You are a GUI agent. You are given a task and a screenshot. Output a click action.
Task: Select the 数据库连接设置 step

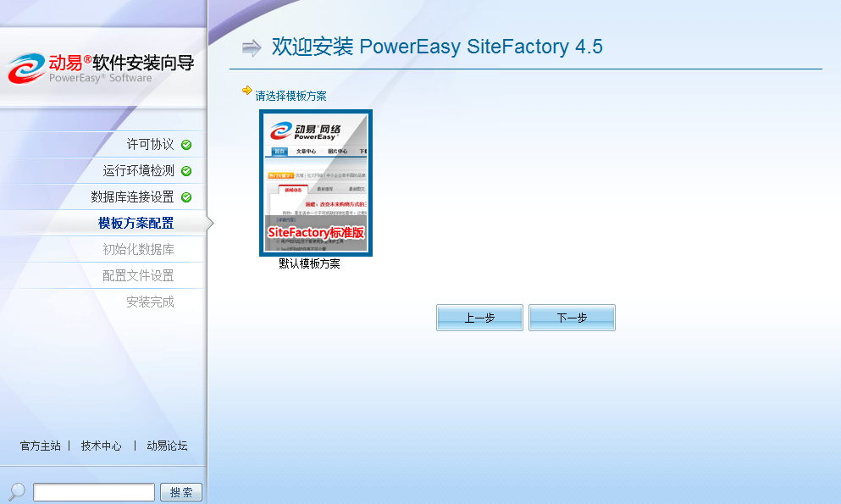pos(132,197)
